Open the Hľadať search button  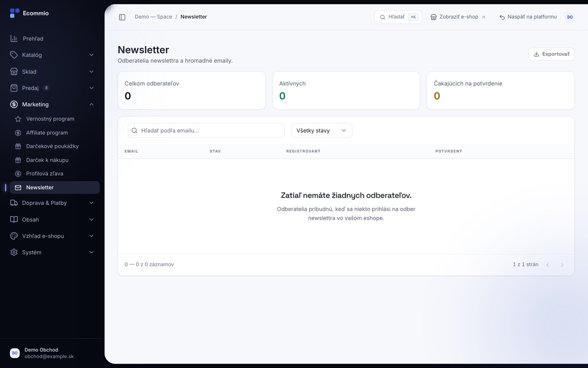(398, 17)
